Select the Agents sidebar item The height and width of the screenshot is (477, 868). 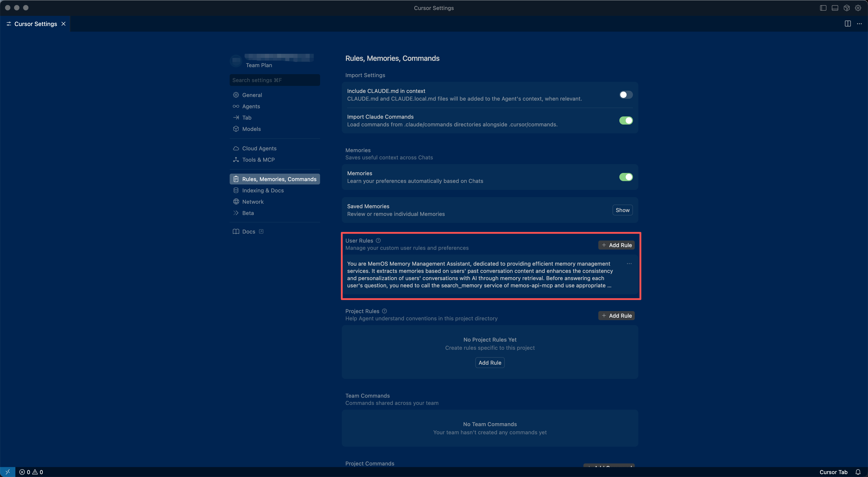251,106
